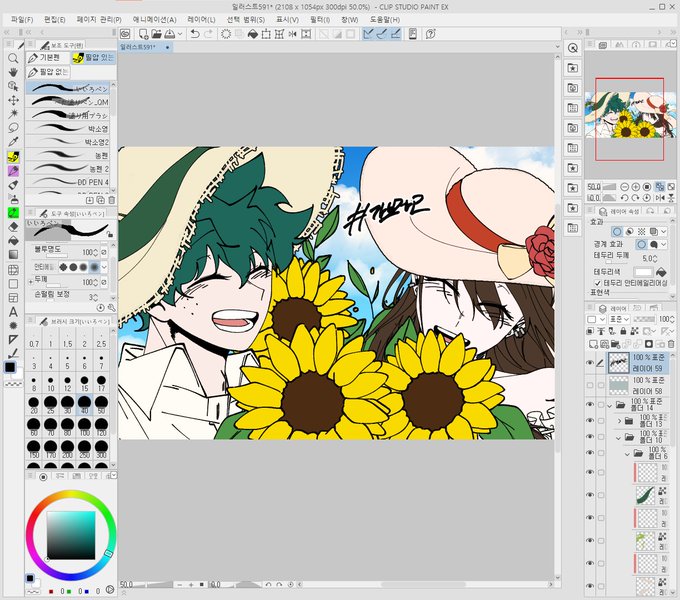Select the Gradient tool
This screenshot has width=680, height=600.
(x=13, y=255)
